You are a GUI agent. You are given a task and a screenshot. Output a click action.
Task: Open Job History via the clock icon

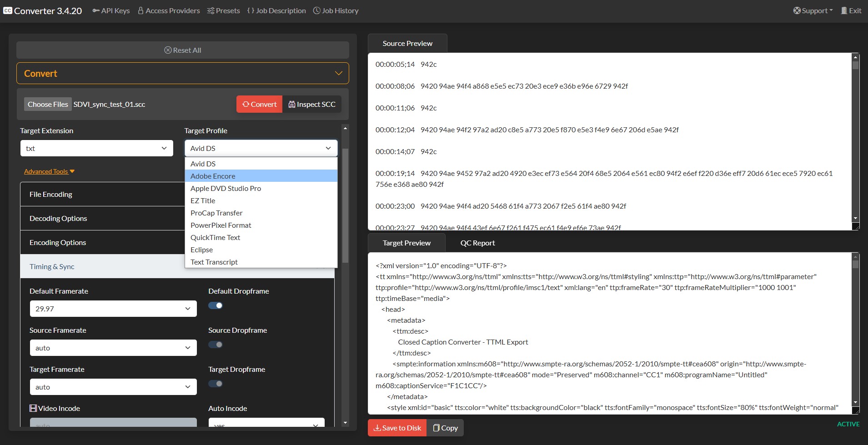(316, 10)
